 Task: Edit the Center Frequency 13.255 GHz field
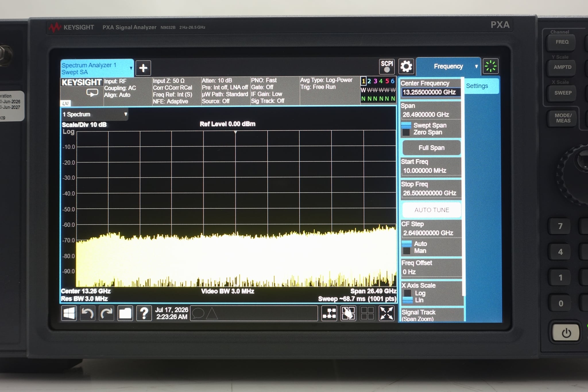pos(431,92)
